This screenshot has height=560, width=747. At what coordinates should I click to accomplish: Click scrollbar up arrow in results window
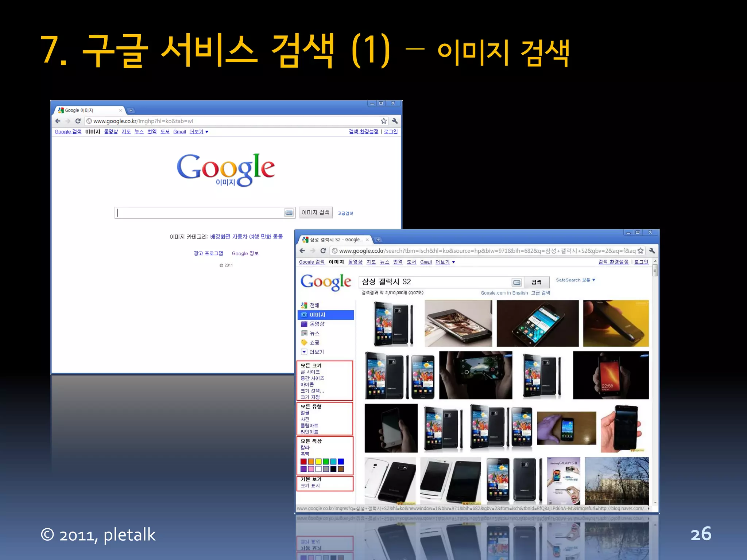(x=655, y=261)
